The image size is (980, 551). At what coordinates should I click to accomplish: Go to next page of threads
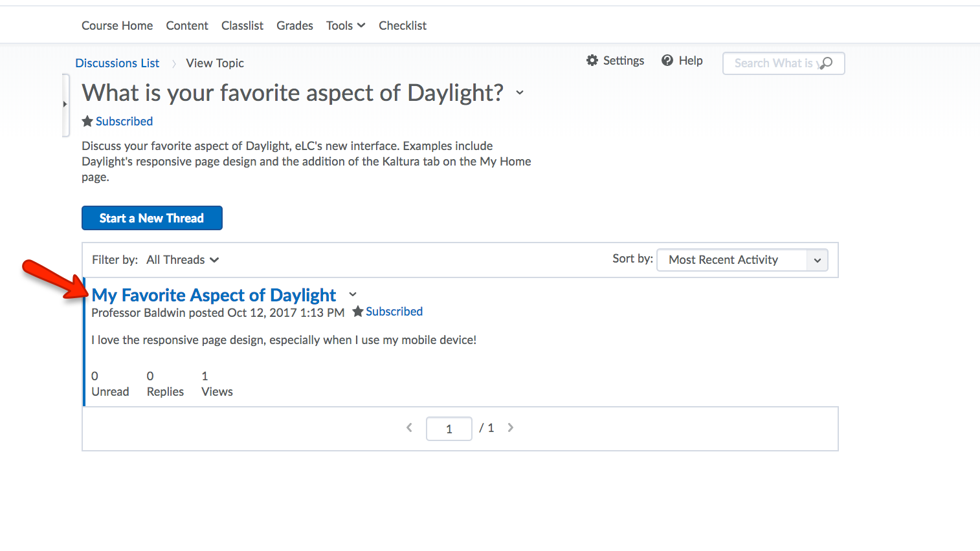pyautogui.click(x=511, y=427)
